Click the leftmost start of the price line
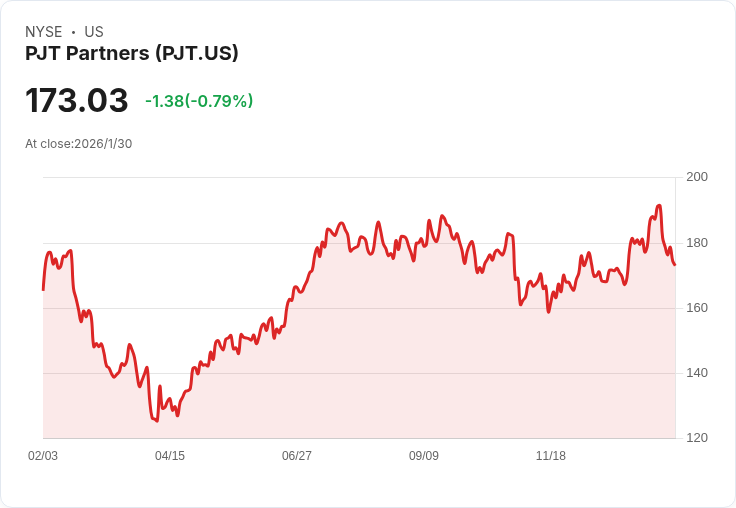736x508 pixels. (x=43, y=290)
